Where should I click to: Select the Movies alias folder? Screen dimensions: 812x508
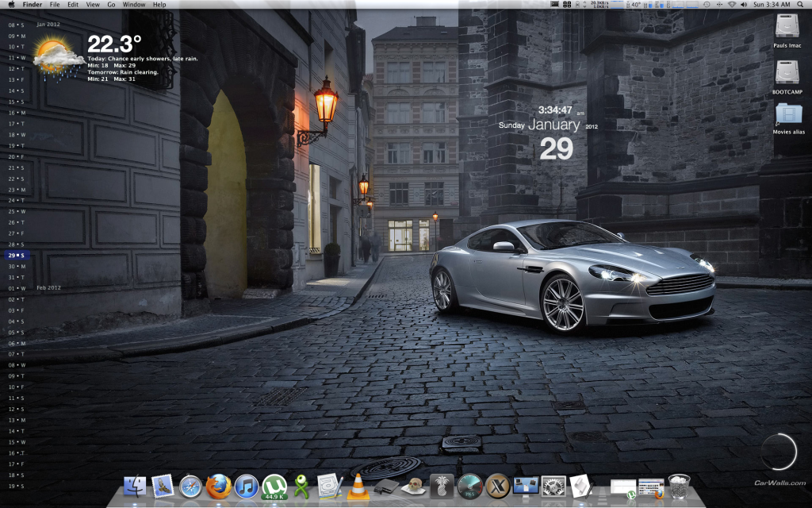[x=787, y=115]
